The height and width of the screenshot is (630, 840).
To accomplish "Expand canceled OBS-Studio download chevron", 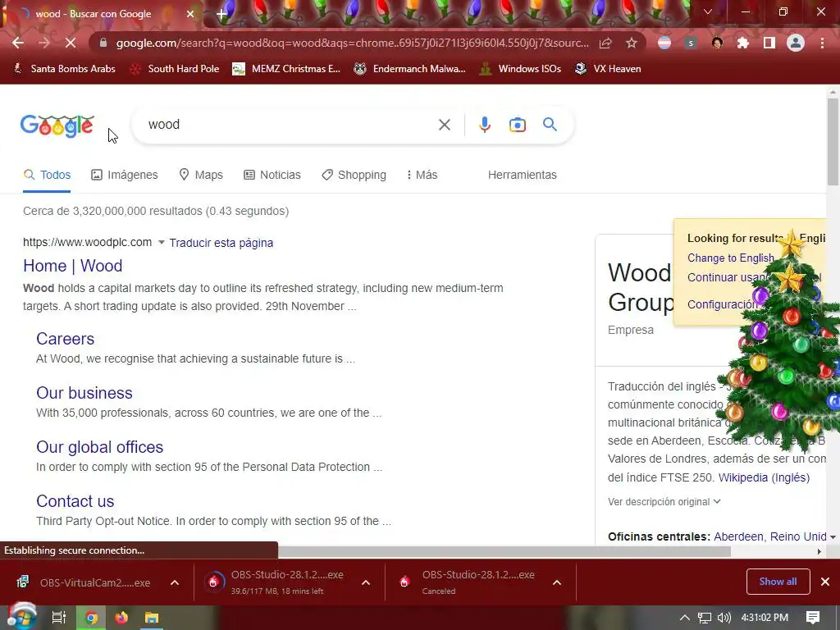I will (557, 583).
